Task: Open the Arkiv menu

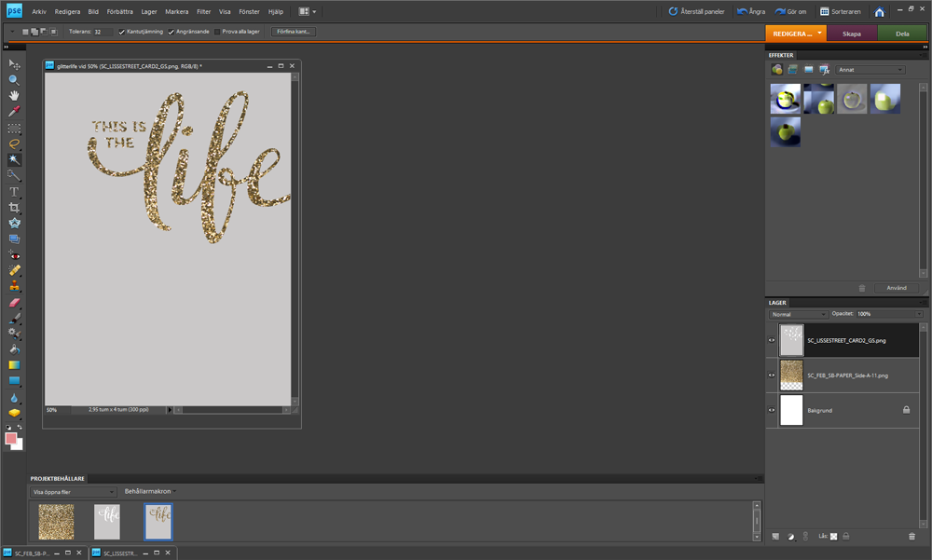Action: 37,11
